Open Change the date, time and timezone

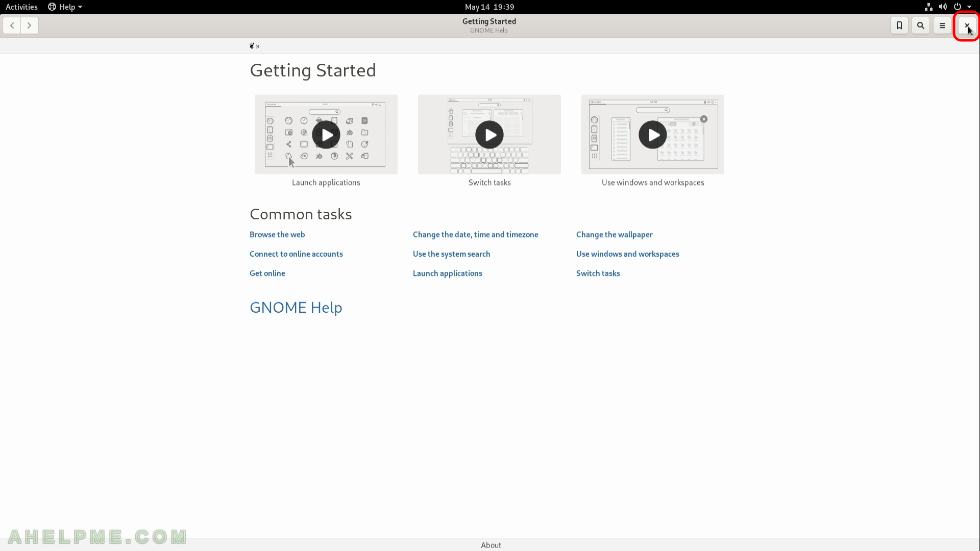(x=476, y=235)
